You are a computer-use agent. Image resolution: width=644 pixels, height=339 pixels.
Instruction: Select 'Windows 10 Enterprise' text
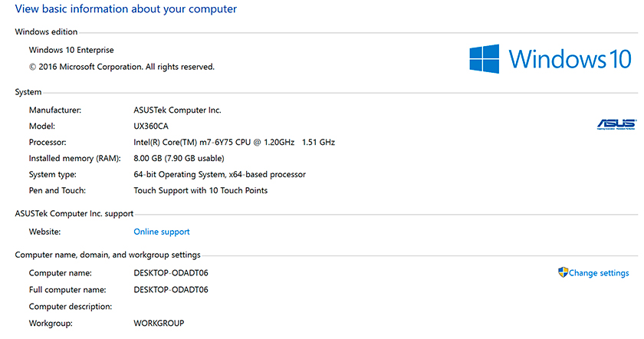click(71, 50)
